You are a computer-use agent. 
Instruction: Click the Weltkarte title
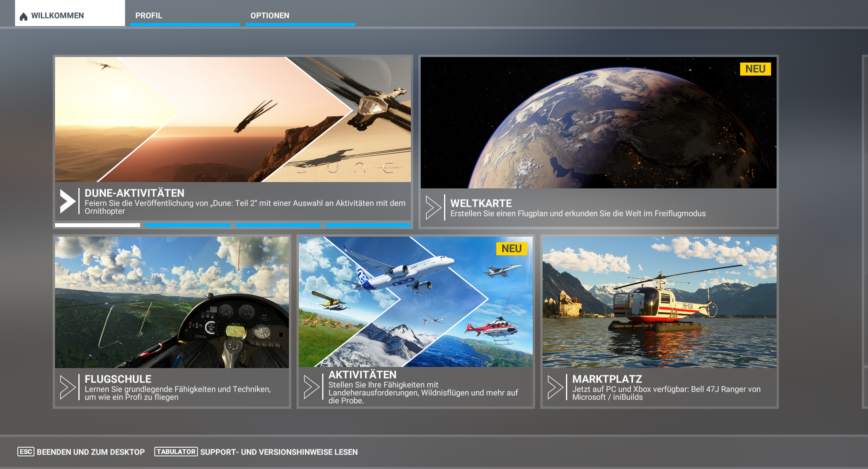pyautogui.click(x=481, y=203)
